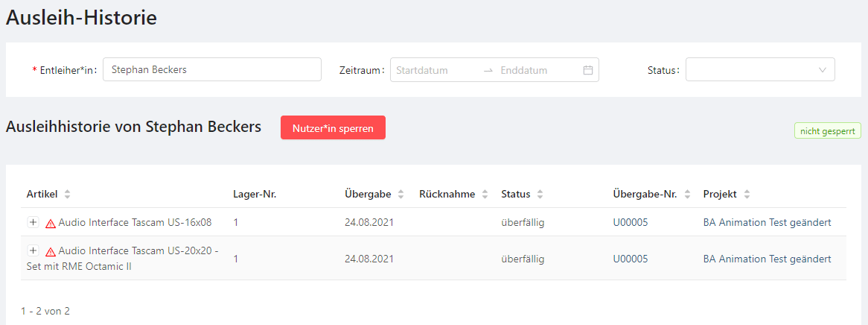868x325 pixels.
Task: Click the nicht gesperrt status tag
Action: tap(827, 131)
